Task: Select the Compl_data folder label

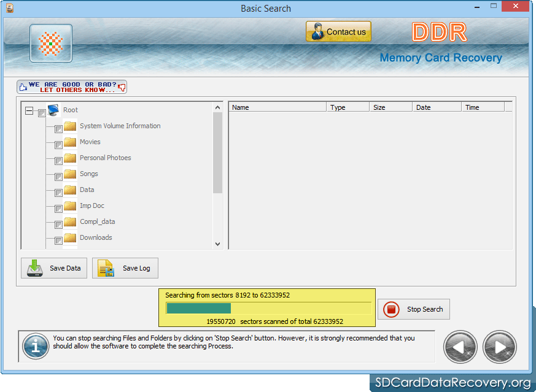Action: (x=98, y=221)
